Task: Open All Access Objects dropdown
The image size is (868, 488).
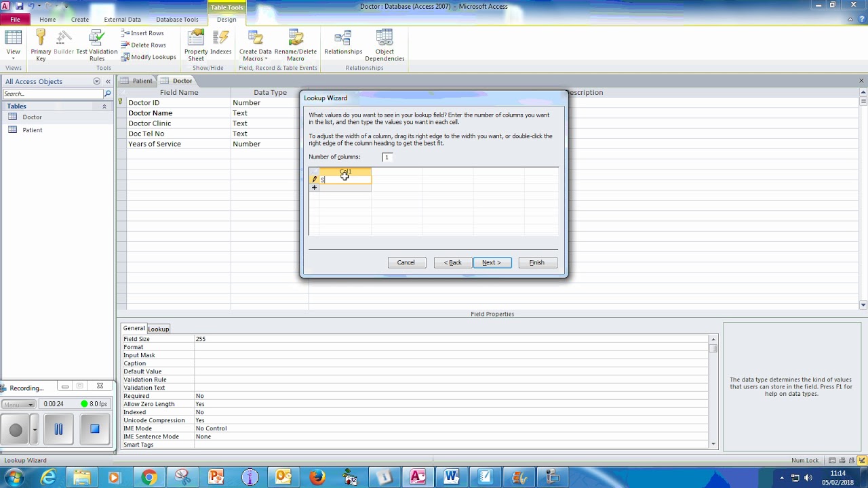Action: [96, 81]
